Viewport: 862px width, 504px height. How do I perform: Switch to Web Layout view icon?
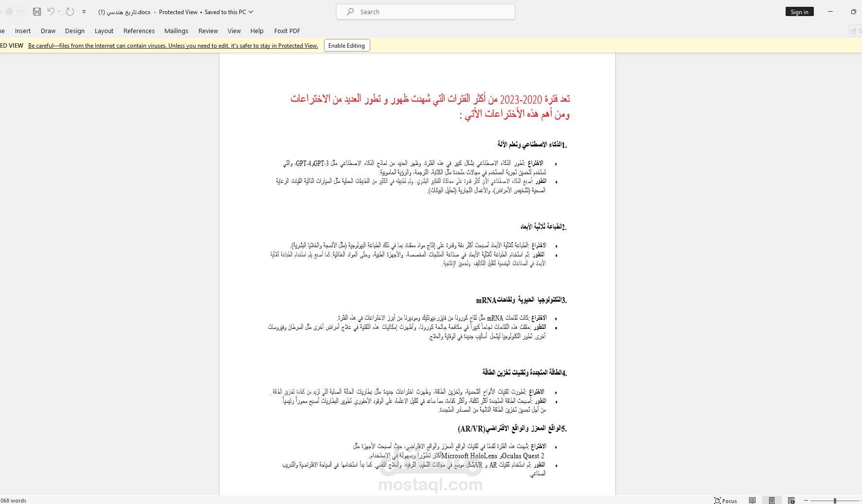coord(791,500)
